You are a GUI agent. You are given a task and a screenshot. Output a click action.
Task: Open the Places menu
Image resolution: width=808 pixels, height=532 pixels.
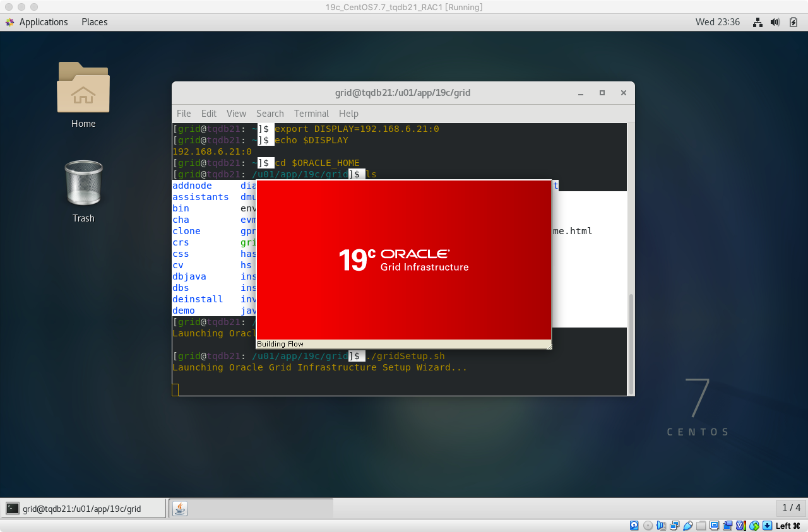pyautogui.click(x=95, y=22)
